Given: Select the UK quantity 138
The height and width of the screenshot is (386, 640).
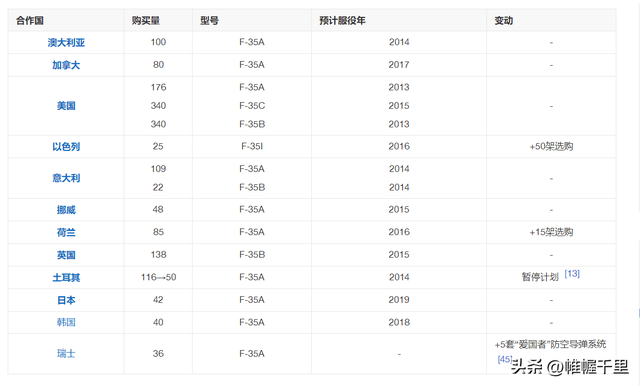Looking at the screenshot, I should tap(158, 255).
